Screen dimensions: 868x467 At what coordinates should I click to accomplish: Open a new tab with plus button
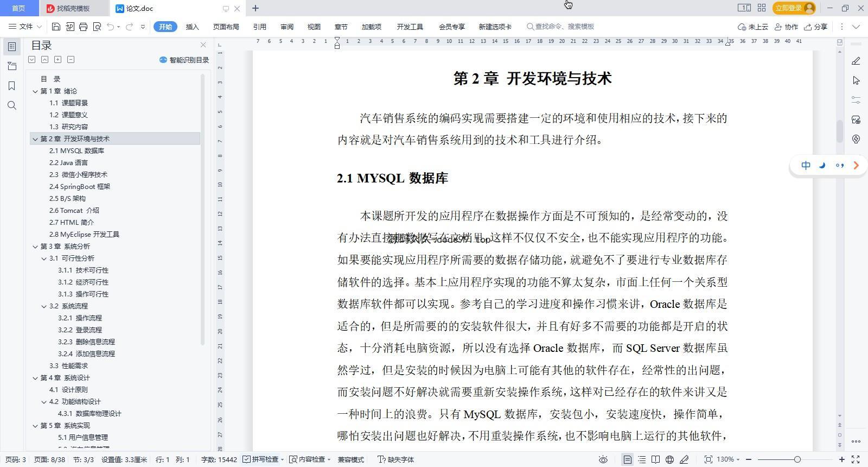(x=256, y=8)
